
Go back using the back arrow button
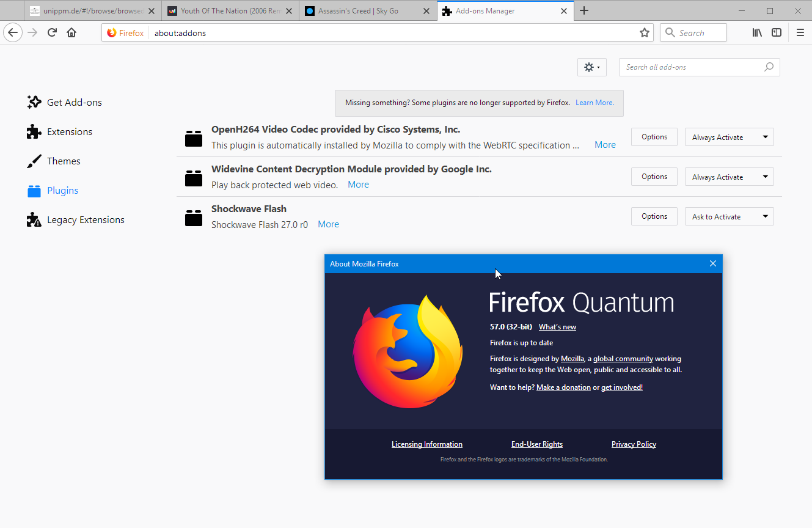pyautogui.click(x=13, y=32)
